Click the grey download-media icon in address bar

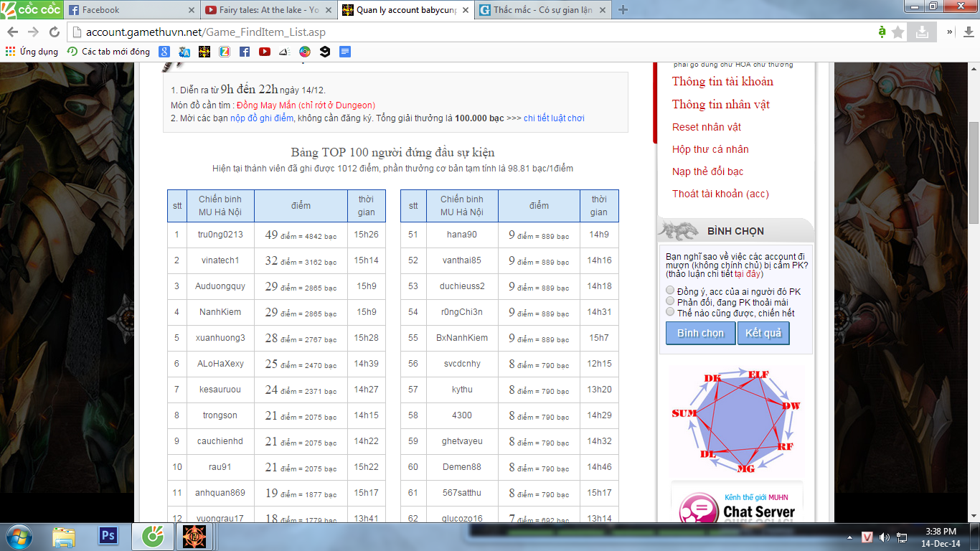tap(922, 32)
